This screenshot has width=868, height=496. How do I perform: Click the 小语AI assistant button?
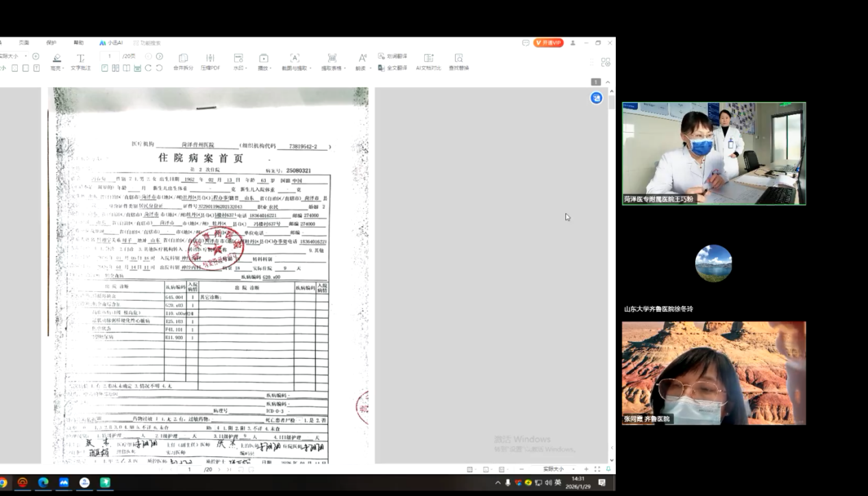111,42
